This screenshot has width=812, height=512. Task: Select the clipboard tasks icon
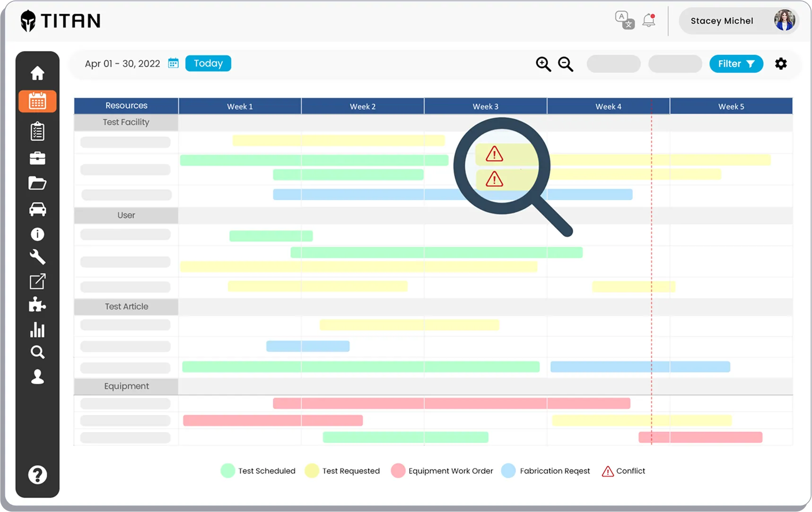tap(37, 131)
